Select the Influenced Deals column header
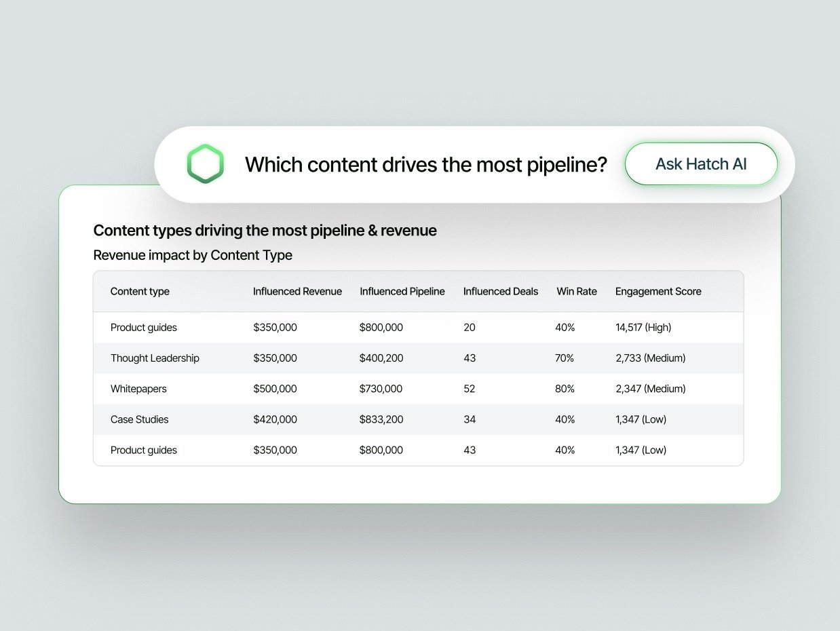The width and height of the screenshot is (840, 631). pos(500,292)
